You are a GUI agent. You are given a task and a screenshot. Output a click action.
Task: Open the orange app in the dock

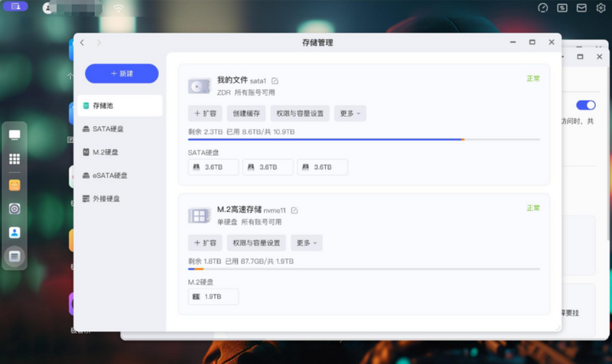[x=15, y=185]
